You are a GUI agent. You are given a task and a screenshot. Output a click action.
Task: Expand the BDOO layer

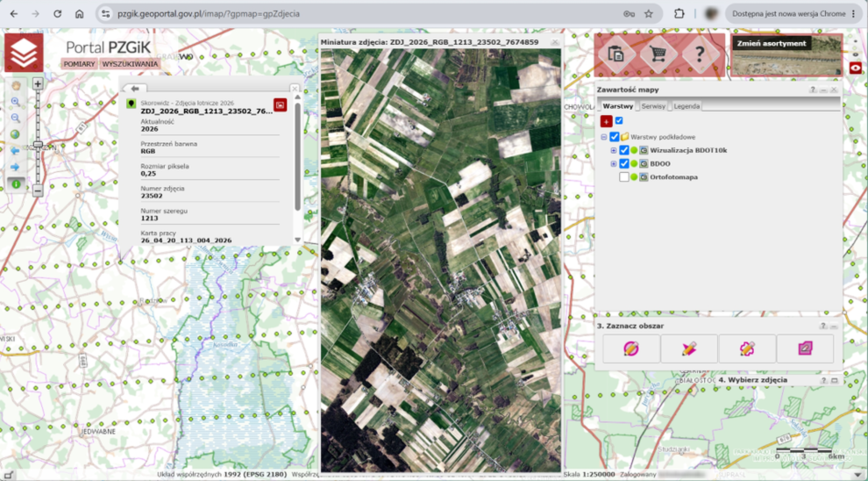614,164
